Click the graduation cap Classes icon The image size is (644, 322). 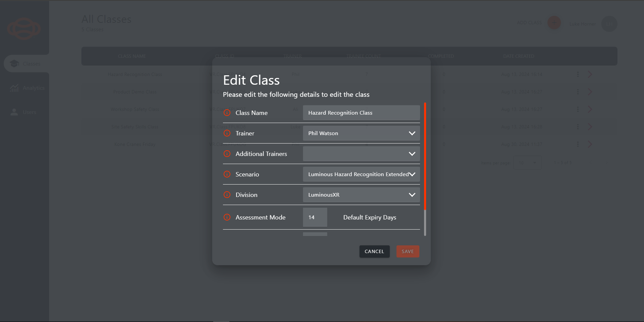14,63
